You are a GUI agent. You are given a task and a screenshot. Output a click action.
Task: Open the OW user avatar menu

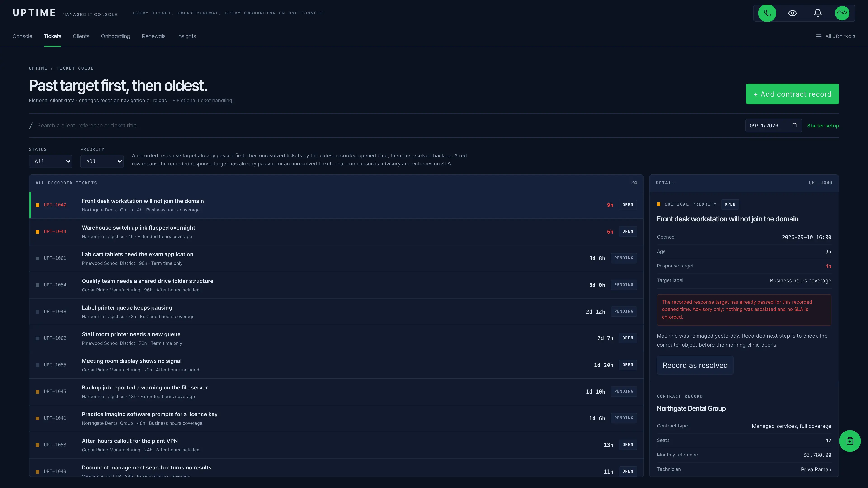[842, 13]
